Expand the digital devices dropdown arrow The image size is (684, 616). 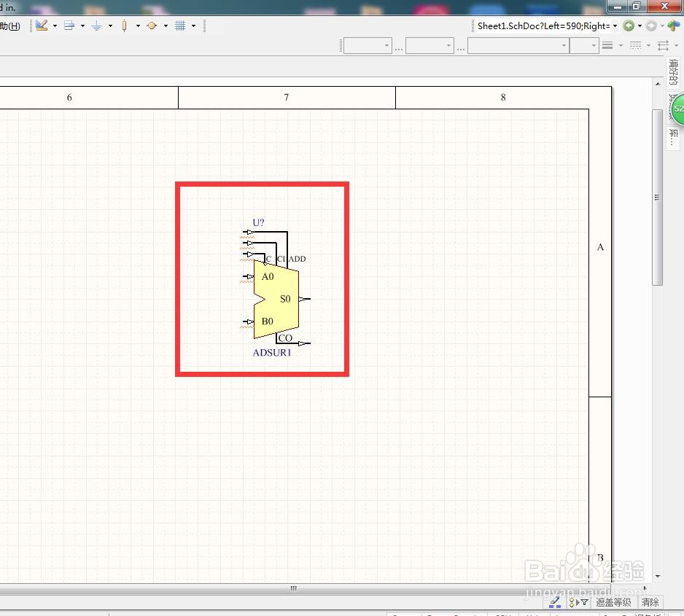click(138, 26)
